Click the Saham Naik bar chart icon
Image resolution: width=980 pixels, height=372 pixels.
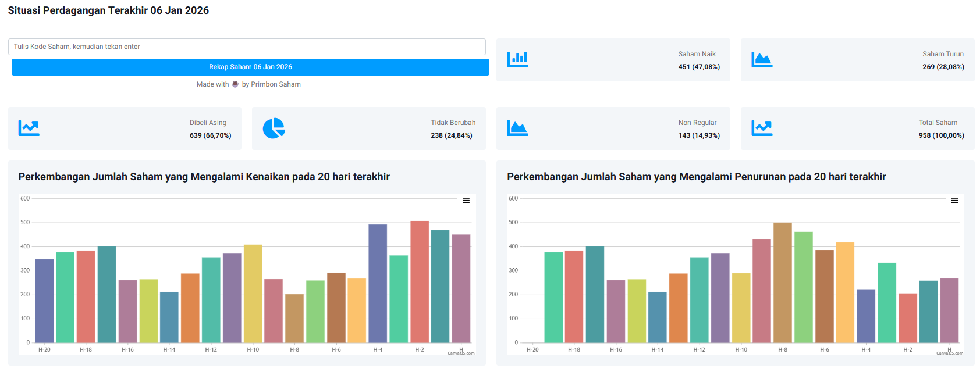(517, 59)
